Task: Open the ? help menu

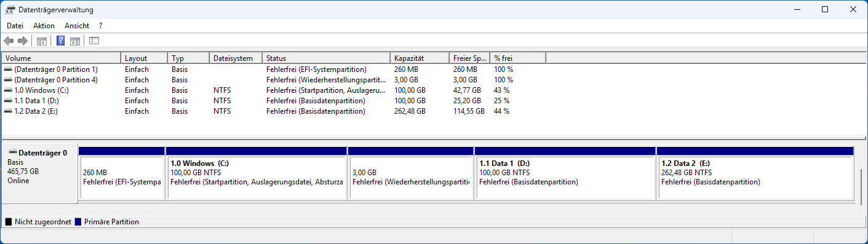Action: tap(100, 26)
